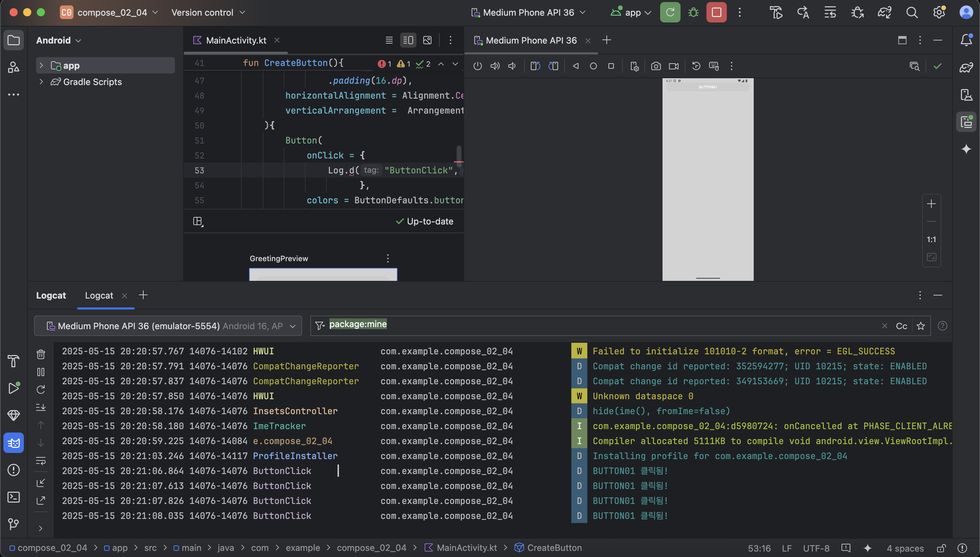The width and height of the screenshot is (980, 557).
Task: Switch editor to split code and design view
Action: click(408, 40)
